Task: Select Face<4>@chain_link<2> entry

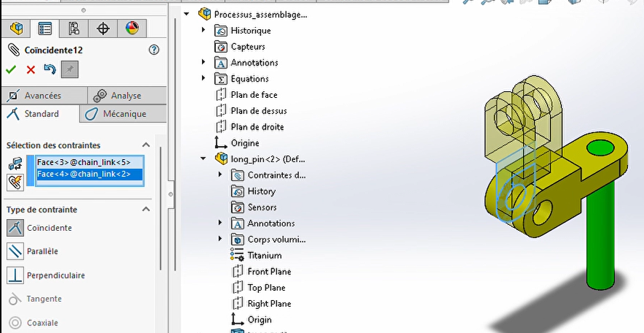Action: [x=90, y=175]
